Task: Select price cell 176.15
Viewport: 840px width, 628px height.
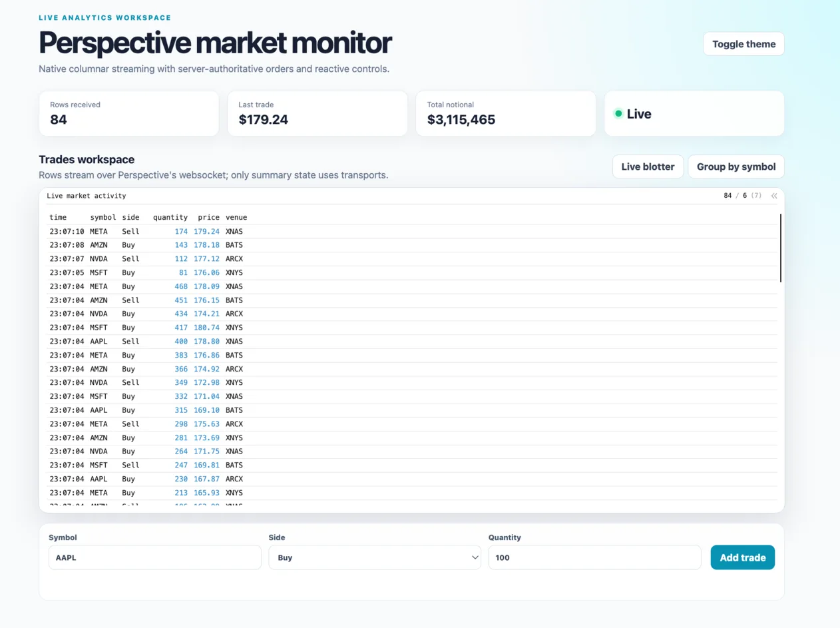Action: click(x=206, y=300)
